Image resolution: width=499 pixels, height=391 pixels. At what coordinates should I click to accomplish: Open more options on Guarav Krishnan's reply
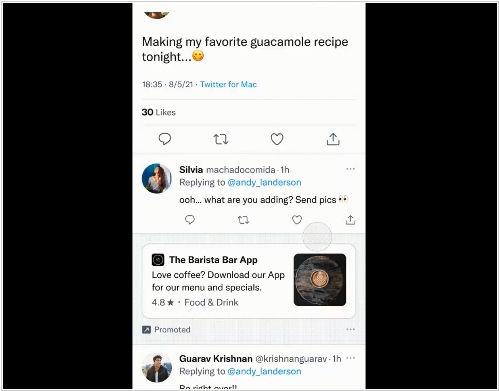pos(350,358)
